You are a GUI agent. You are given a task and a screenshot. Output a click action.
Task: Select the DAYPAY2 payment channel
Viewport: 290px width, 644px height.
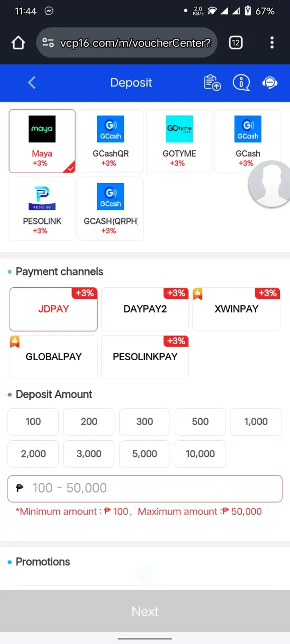pyautogui.click(x=145, y=309)
